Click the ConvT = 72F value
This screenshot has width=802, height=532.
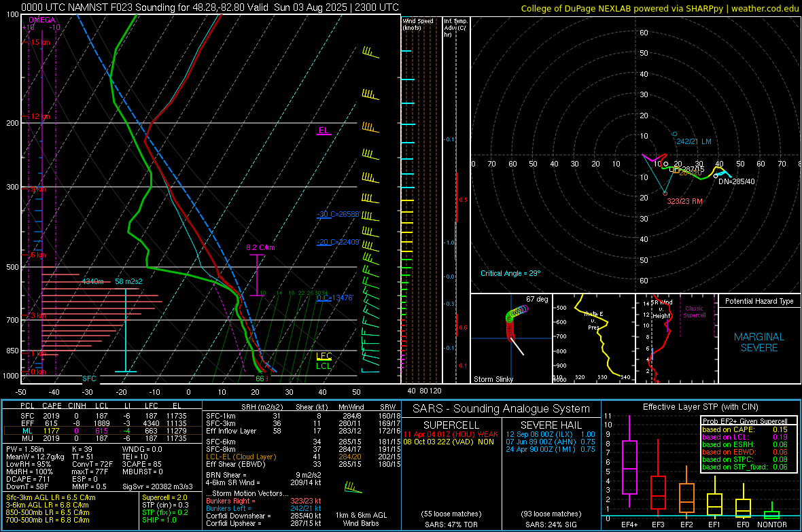click(92, 465)
